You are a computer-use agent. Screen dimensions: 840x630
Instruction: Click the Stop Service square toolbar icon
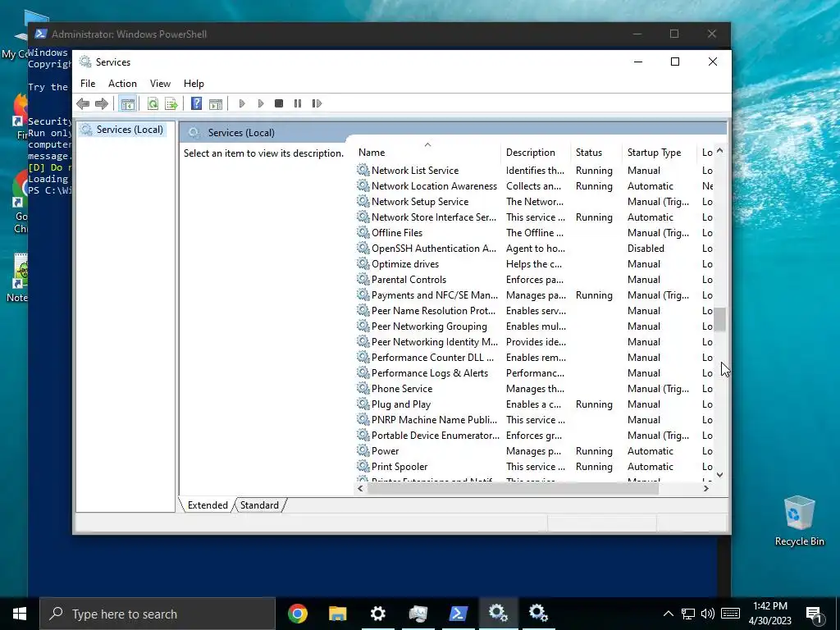pyautogui.click(x=279, y=103)
